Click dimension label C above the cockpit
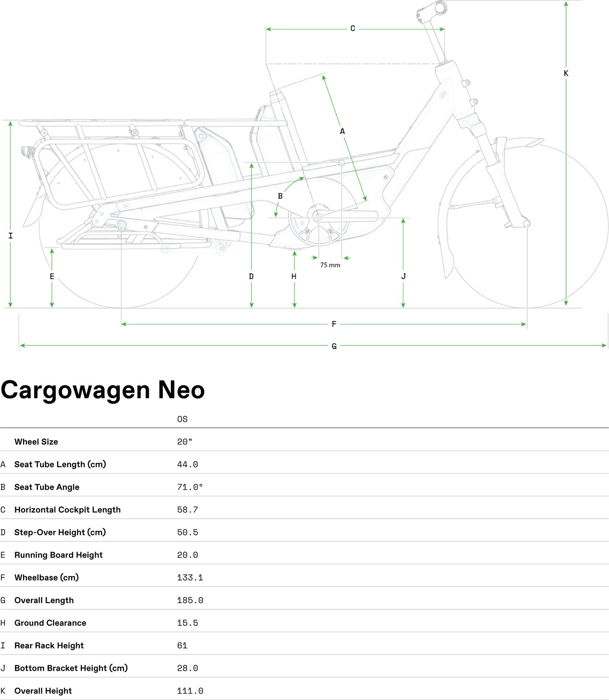Screen dimensions: 609x700 click(353, 28)
